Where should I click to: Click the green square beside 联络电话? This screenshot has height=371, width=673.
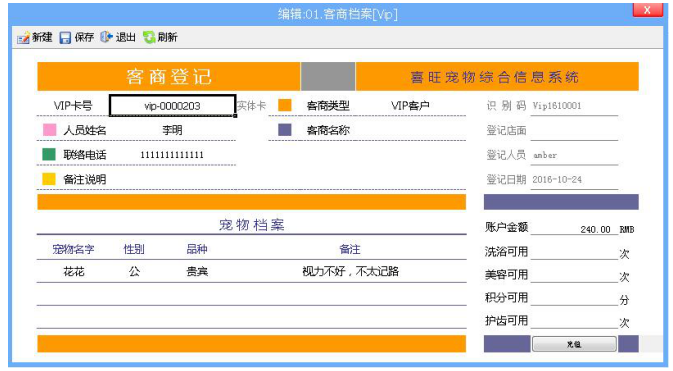[x=49, y=155]
